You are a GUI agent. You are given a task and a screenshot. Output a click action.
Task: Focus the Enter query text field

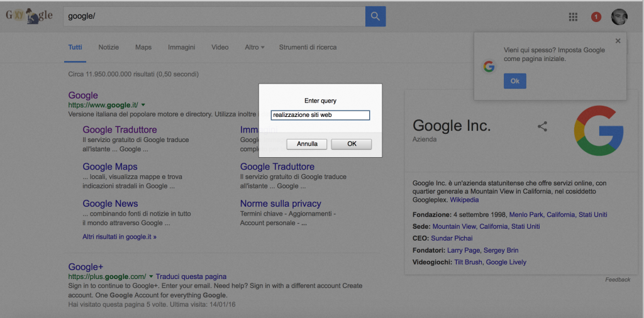pyautogui.click(x=320, y=115)
